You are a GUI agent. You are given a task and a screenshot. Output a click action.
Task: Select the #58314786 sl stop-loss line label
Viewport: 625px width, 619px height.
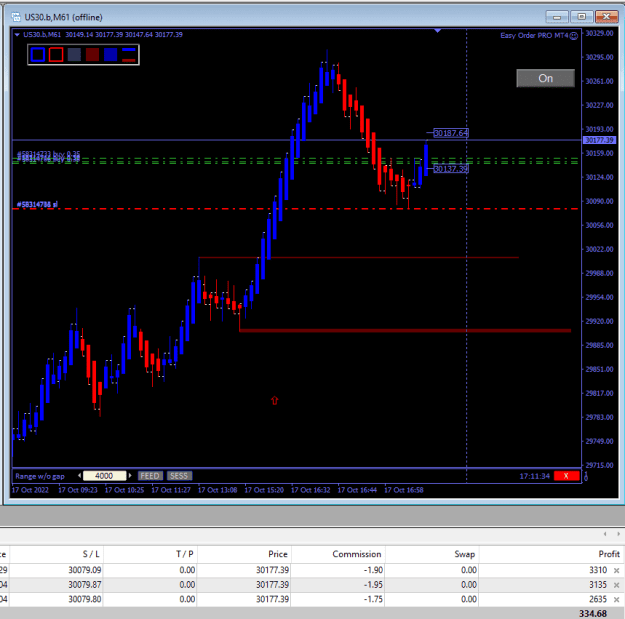(37, 204)
